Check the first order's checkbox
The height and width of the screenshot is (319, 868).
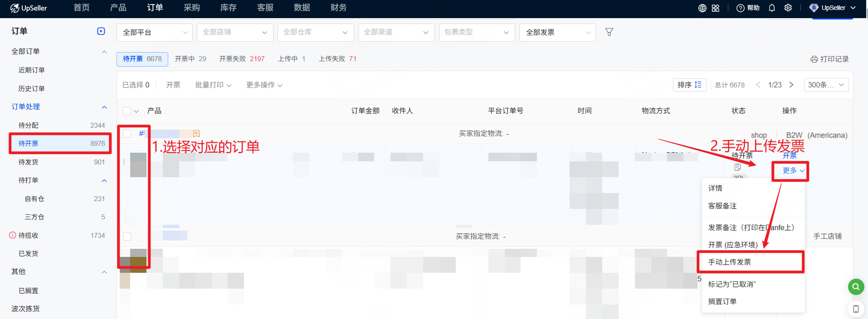pos(127,134)
